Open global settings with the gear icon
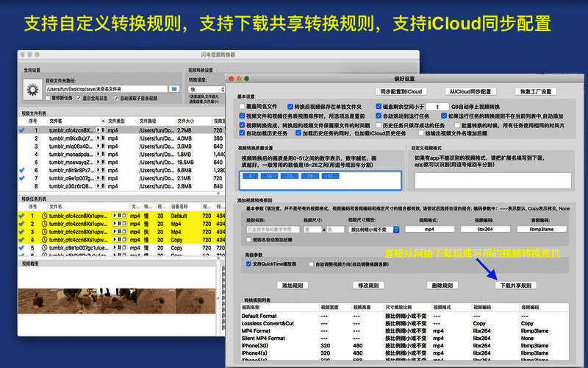The image size is (588, 368). point(32,88)
